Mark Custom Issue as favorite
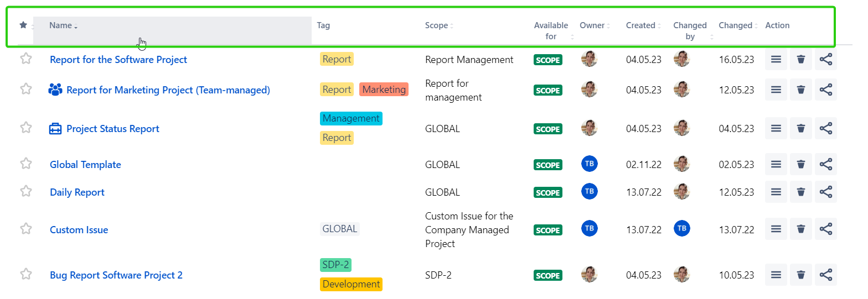The image size is (868, 299). point(26,229)
